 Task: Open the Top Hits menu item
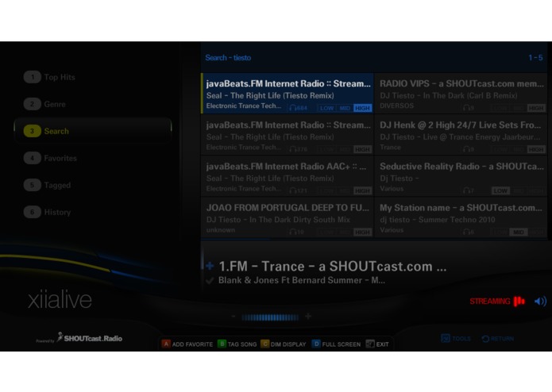coord(49,77)
